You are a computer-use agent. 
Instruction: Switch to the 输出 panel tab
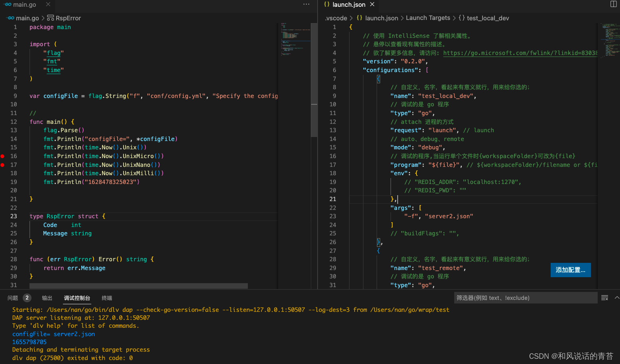tap(47, 298)
